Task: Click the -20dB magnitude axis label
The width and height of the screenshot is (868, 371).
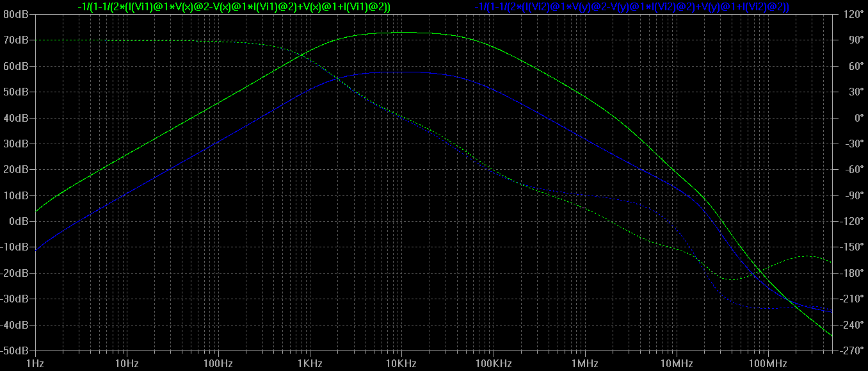Action: click(x=15, y=273)
